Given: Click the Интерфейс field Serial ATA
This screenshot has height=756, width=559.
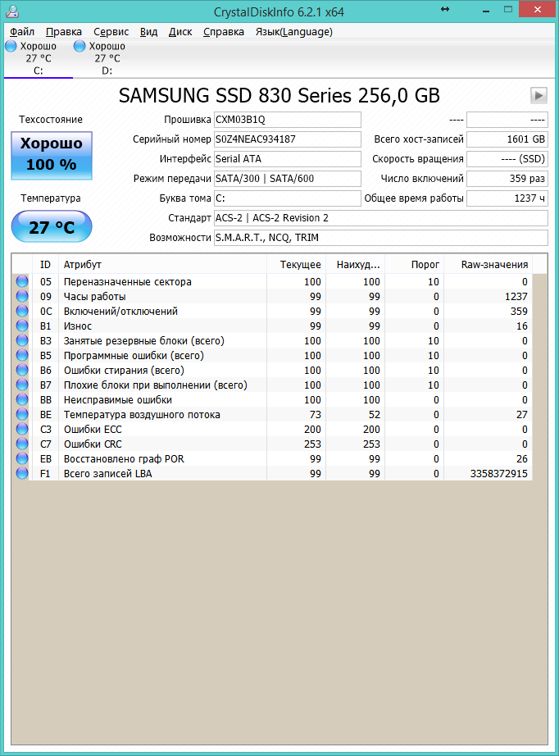Looking at the screenshot, I should pos(287,159).
